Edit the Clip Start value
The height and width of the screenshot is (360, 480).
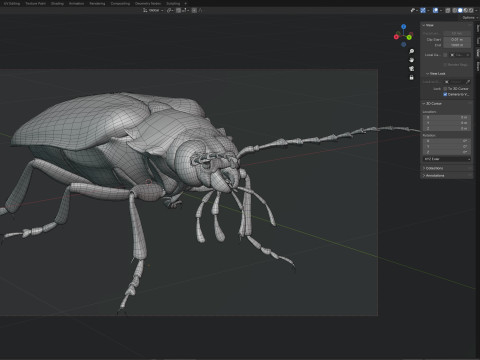pyautogui.click(x=457, y=39)
